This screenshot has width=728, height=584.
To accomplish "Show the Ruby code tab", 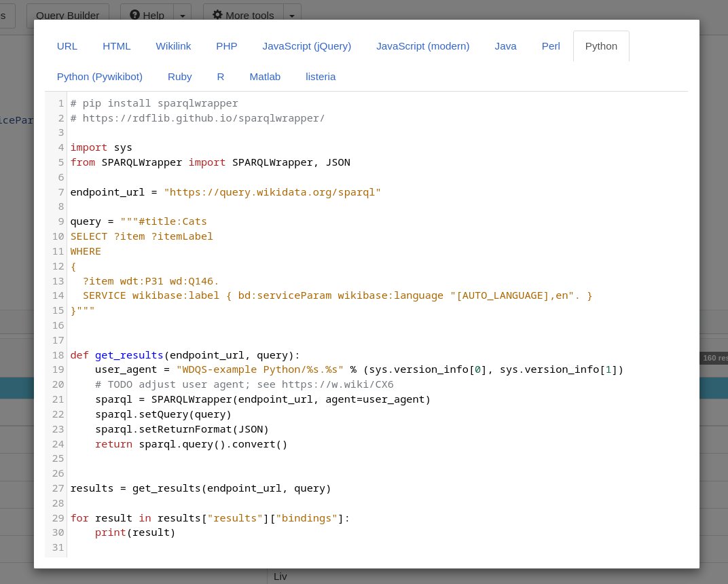I will click(x=180, y=77).
